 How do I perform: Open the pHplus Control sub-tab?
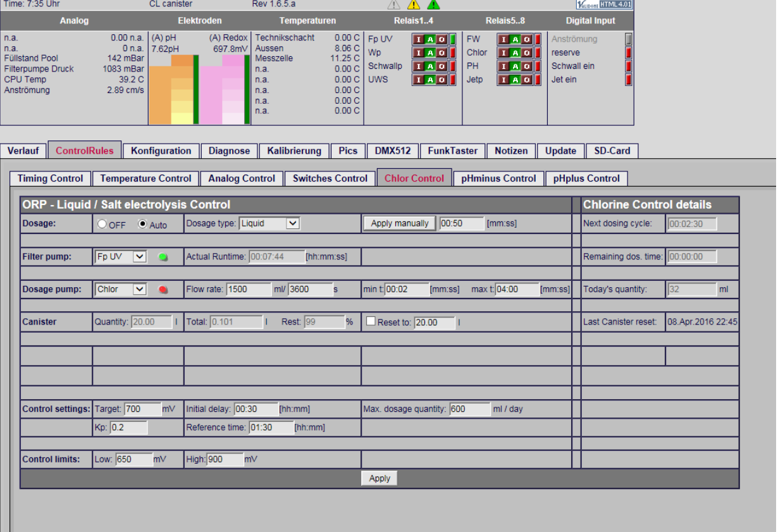pyautogui.click(x=586, y=178)
